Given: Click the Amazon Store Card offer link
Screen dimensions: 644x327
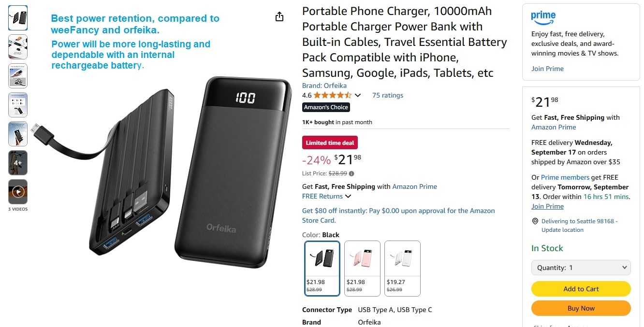Looking at the screenshot, I should point(398,215).
